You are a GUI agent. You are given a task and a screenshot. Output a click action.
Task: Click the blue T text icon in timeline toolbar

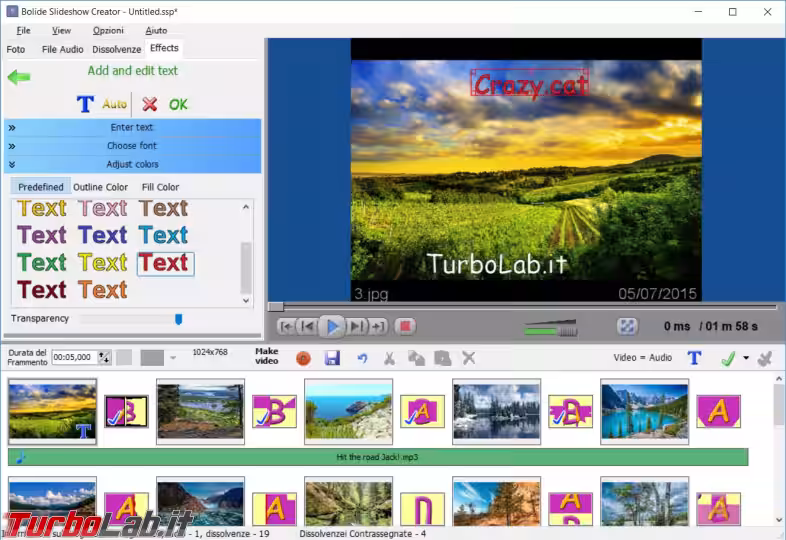pyautogui.click(x=694, y=358)
